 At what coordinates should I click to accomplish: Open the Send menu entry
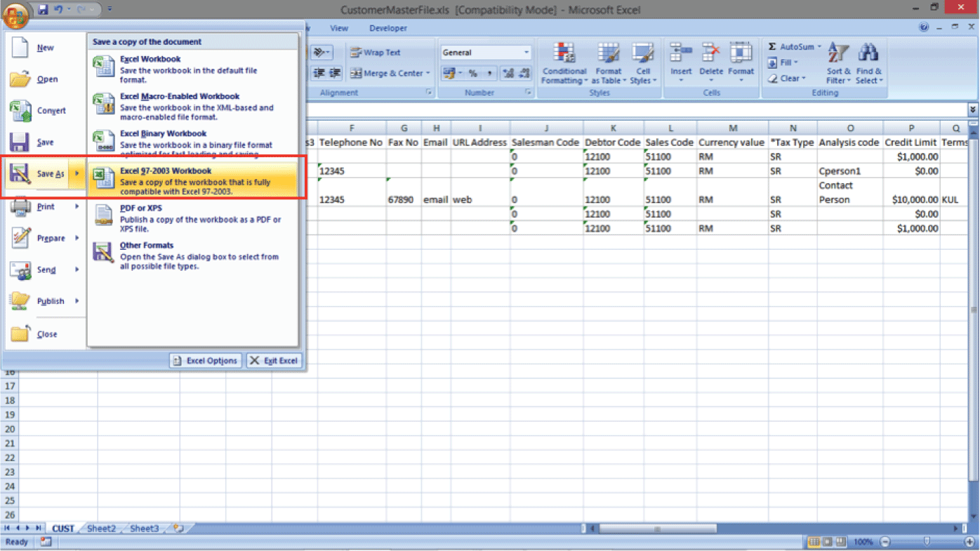[44, 270]
